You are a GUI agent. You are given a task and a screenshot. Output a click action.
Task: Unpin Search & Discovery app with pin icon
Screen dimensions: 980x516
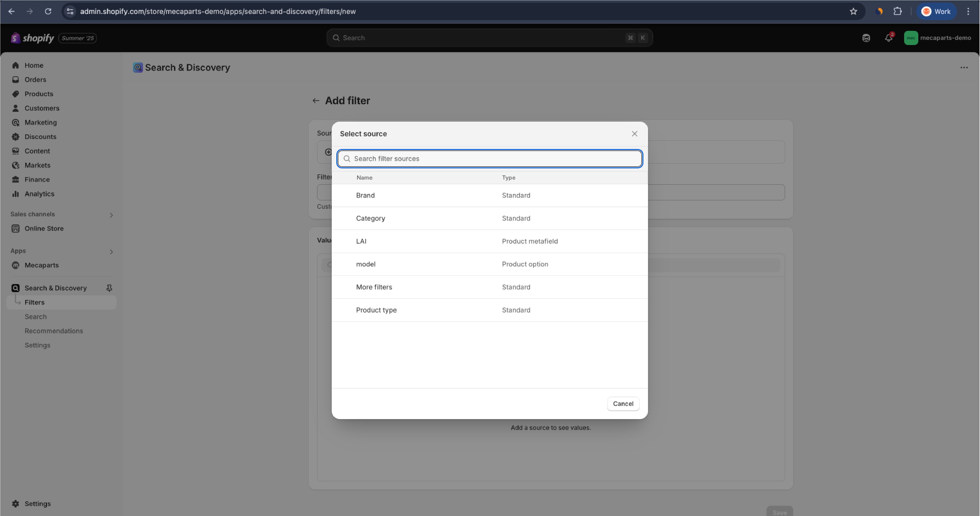(x=109, y=288)
